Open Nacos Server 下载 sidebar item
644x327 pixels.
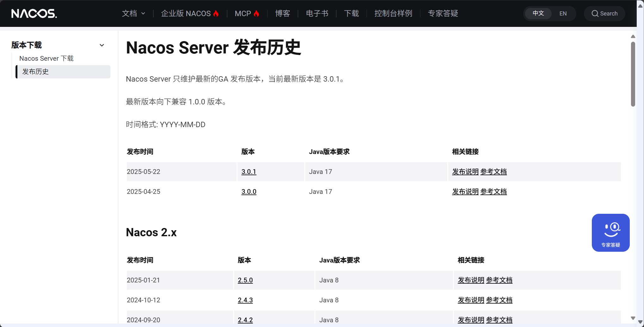click(46, 59)
